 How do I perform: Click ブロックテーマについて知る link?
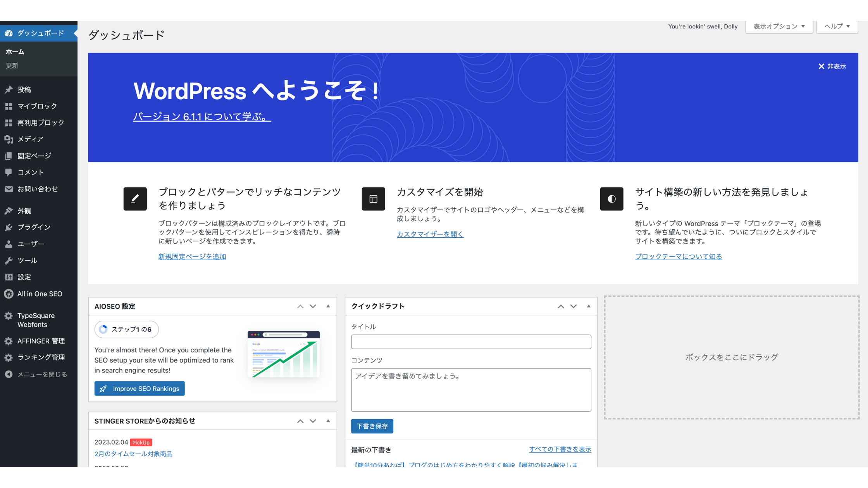678,257
